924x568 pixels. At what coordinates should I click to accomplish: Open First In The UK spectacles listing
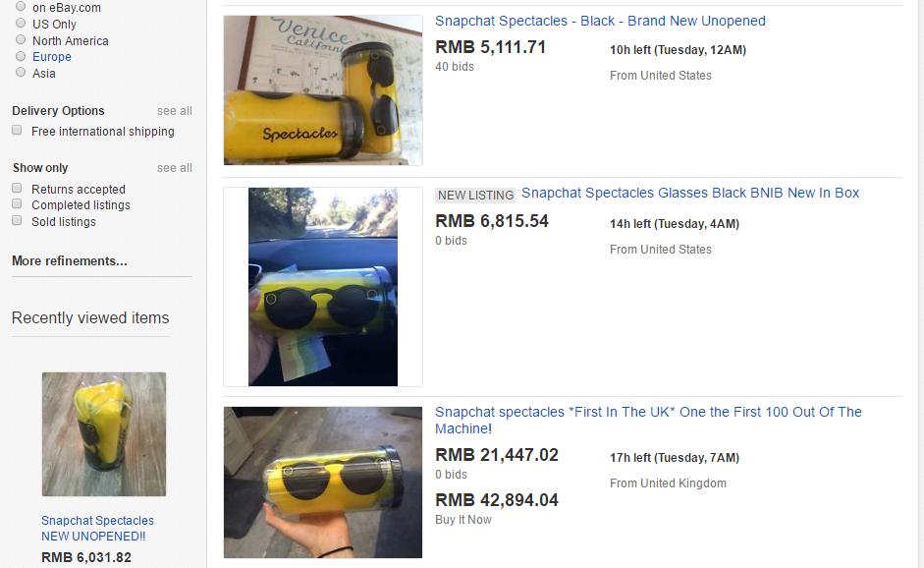pyautogui.click(x=648, y=420)
